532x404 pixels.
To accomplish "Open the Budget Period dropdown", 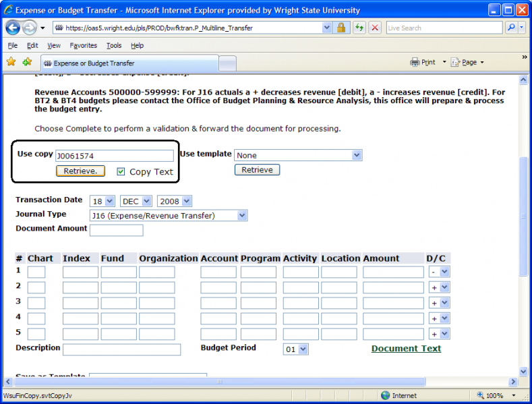I will [x=296, y=349].
